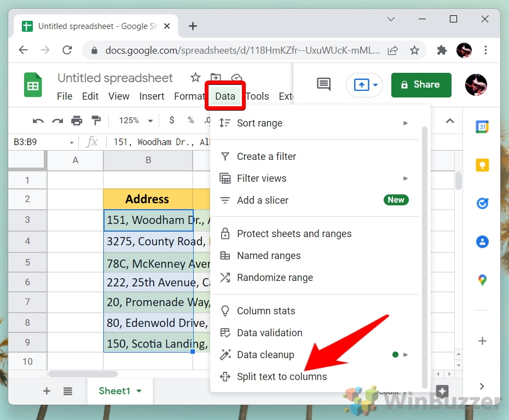
Task: Apply percent format icon
Action: coord(191,120)
